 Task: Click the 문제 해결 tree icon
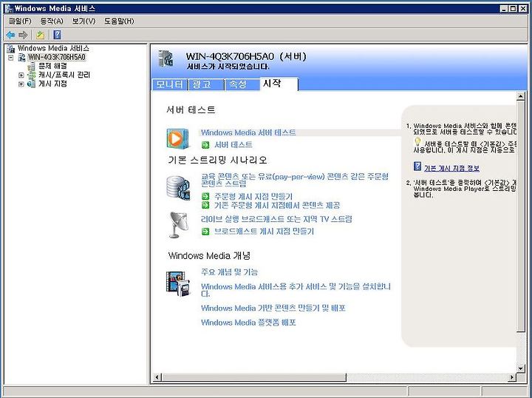point(31,66)
